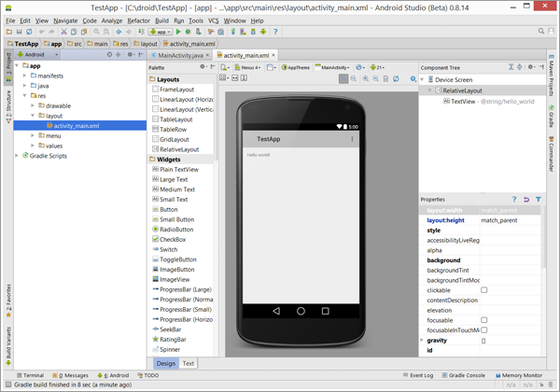
Task: Open the VCS menu
Action: (213, 21)
